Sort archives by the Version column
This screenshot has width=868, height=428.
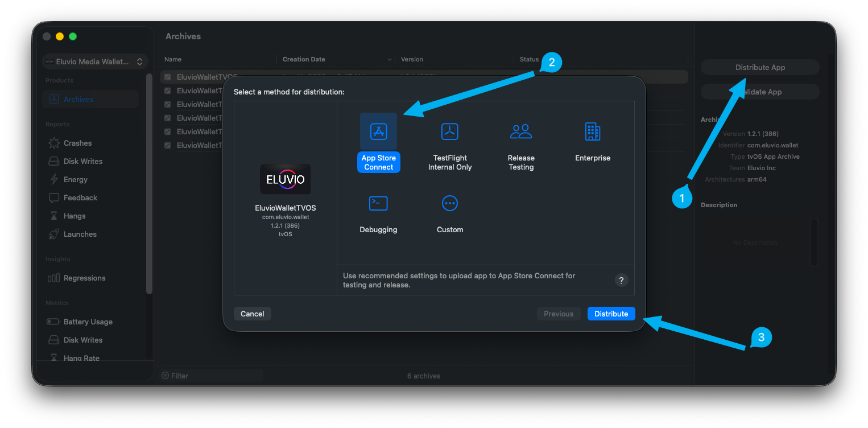[x=454, y=59]
